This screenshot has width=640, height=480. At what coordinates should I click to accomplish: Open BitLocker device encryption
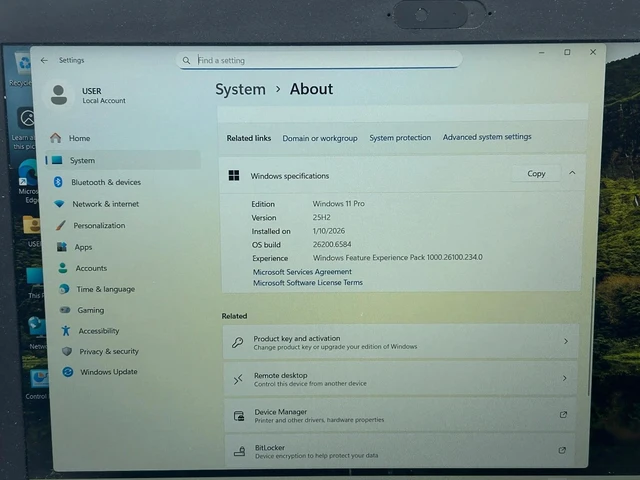click(400, 451)
